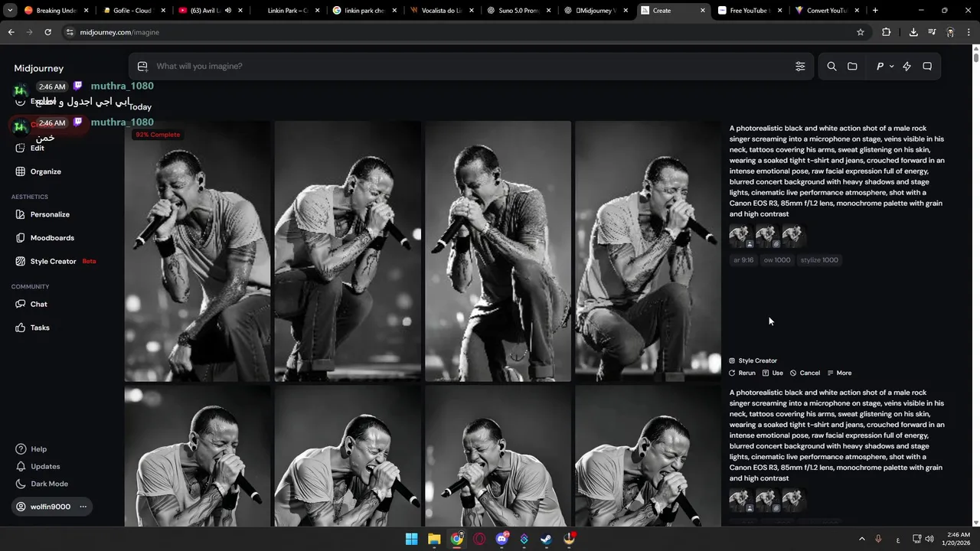This screenshot has height=551, width=980.
Task: Bookmark this page with the star icon
Action: click(x=861, y=32)
